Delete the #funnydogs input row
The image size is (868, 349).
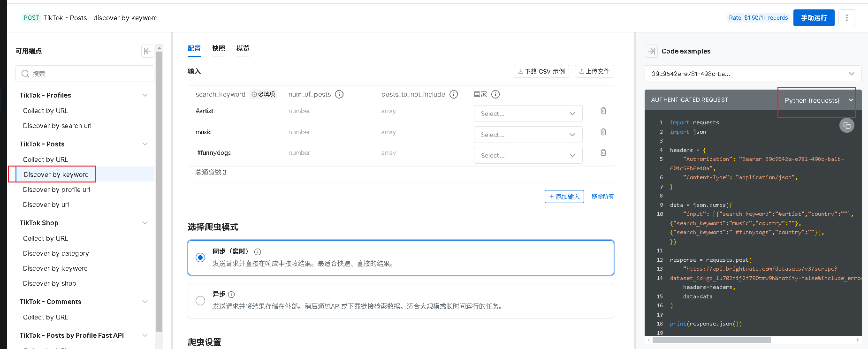[x=603, y=152]
